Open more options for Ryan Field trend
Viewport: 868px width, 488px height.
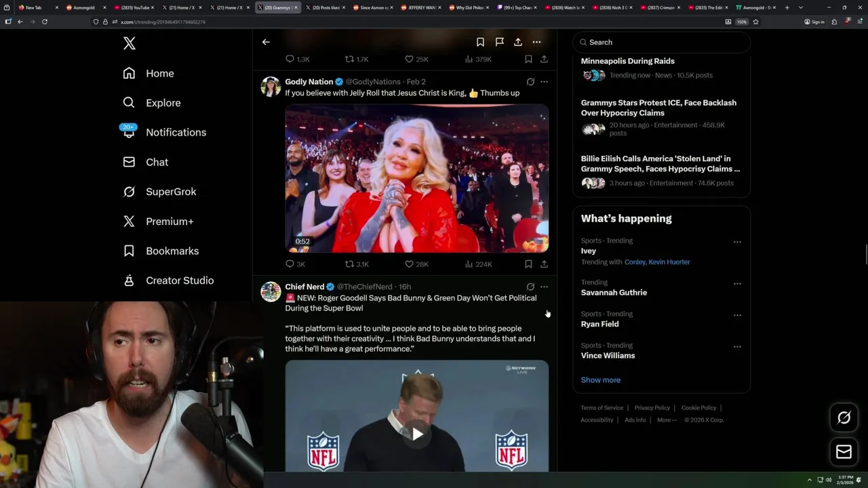pyautogui.click(x=737, y=315)
